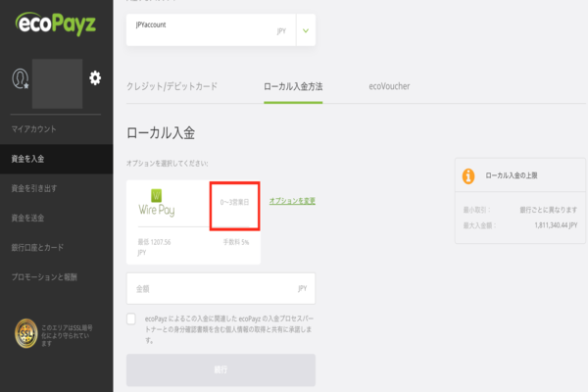Click the Wire Pay logo

[x=157, y=203]
